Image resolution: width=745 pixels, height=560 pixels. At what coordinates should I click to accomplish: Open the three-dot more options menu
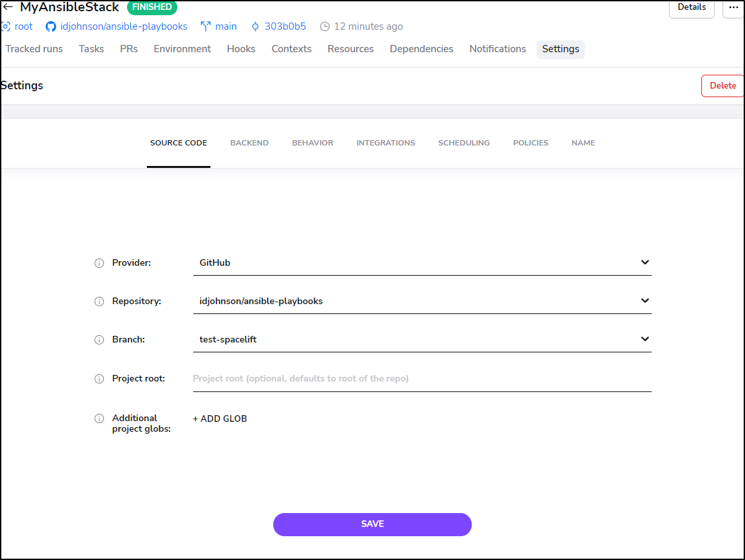(x=734, y=7)
